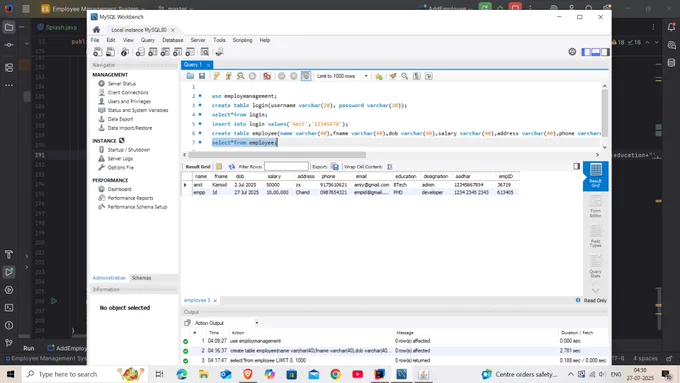Toggle the auto-commit mode button in query toolbar
680x383 pixels.
pos(306,76)
